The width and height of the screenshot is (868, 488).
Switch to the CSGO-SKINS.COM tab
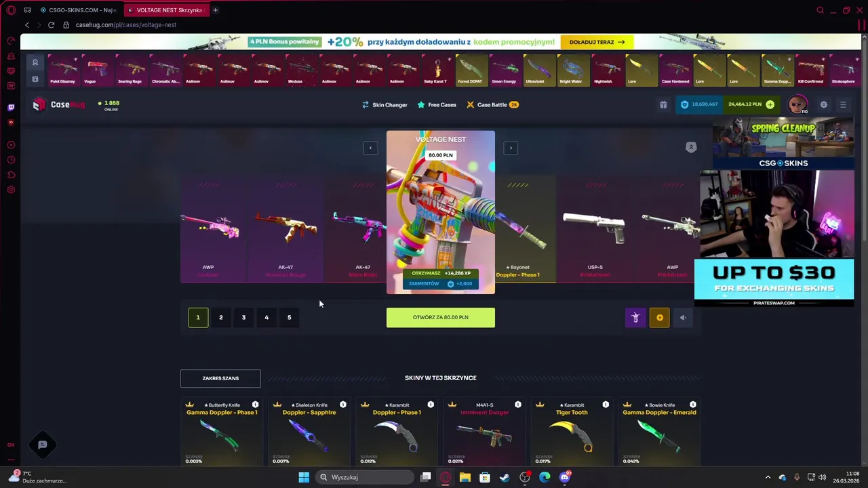click(x=78, y=10)
